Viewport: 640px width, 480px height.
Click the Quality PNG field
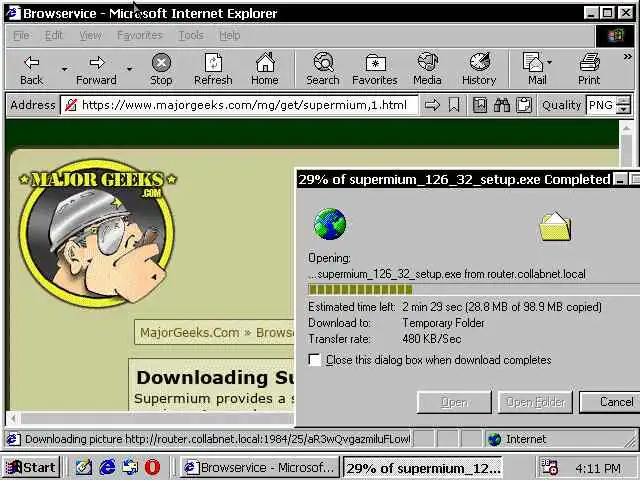(601, 105)
